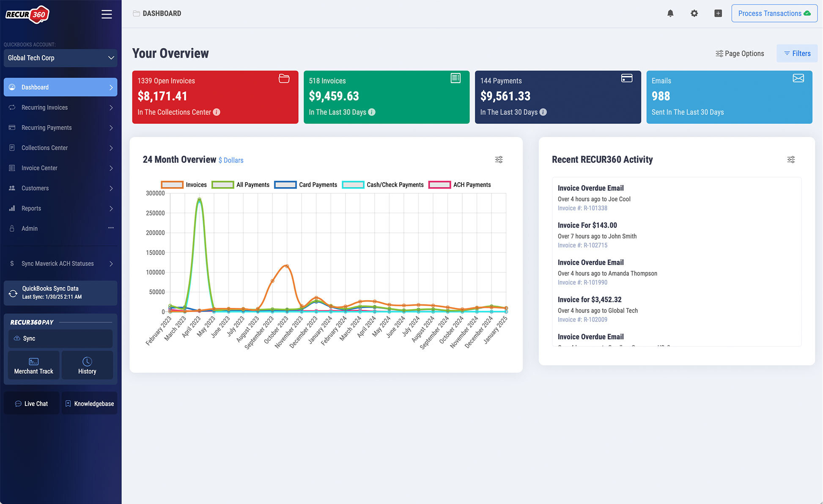Open Page Options
823x504 pixels.
coord(740,53)
